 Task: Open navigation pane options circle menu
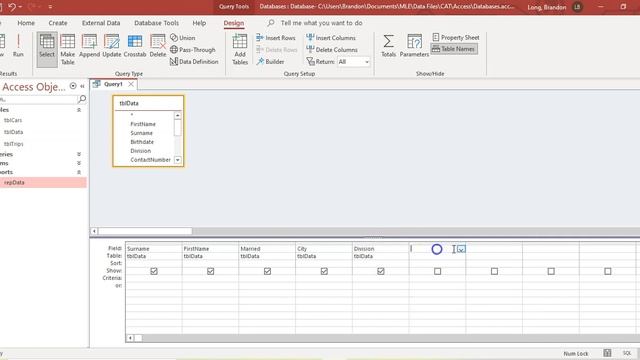pos(73,86)
